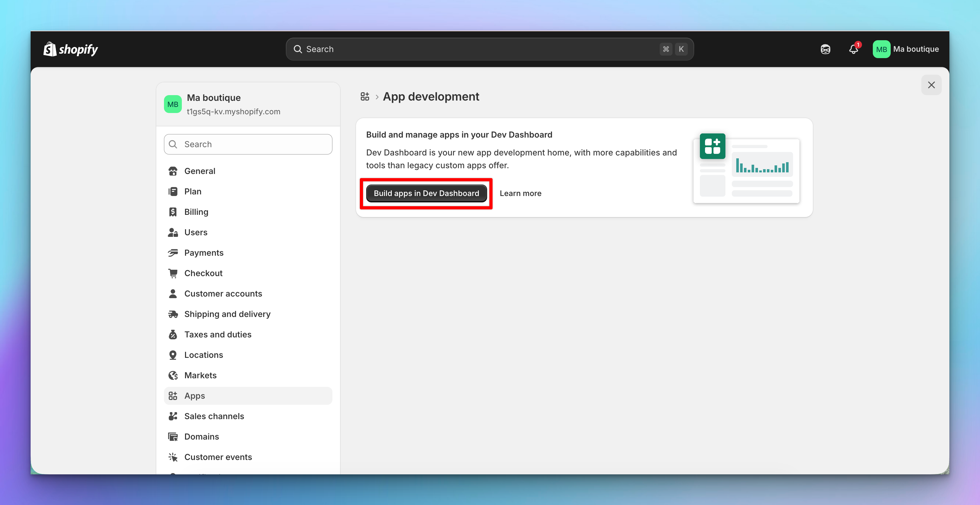Click the Shipping and delivery truck icon
Screen dimensions: 980x505
[173, 314]
